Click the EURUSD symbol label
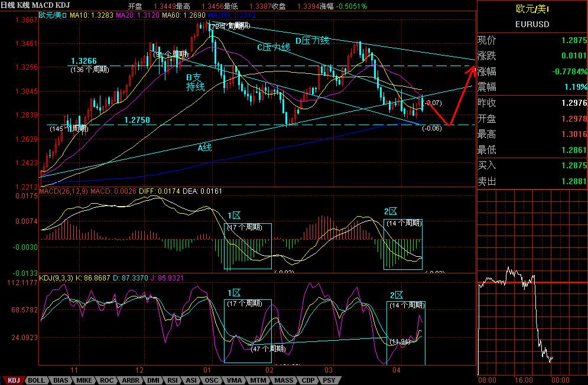The height and width of the screenshot is (385, 588). tap(532, 24)
